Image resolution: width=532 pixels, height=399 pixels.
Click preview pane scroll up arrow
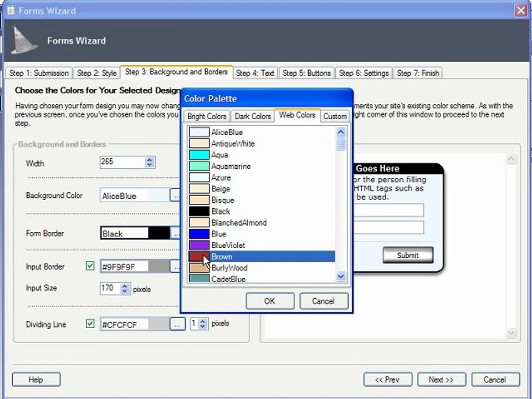[x=511, y=159]
